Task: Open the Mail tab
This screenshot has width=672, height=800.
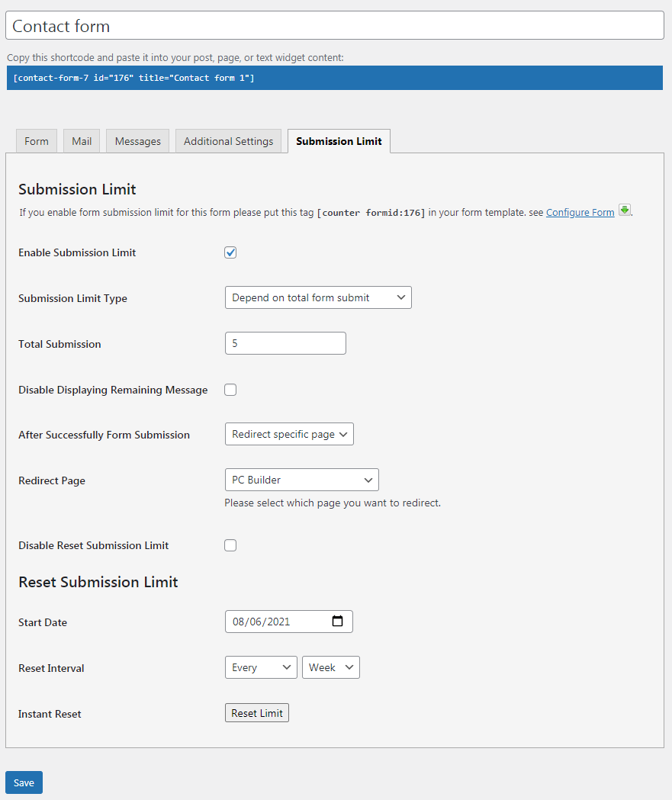Action: (x=82, y=141)
